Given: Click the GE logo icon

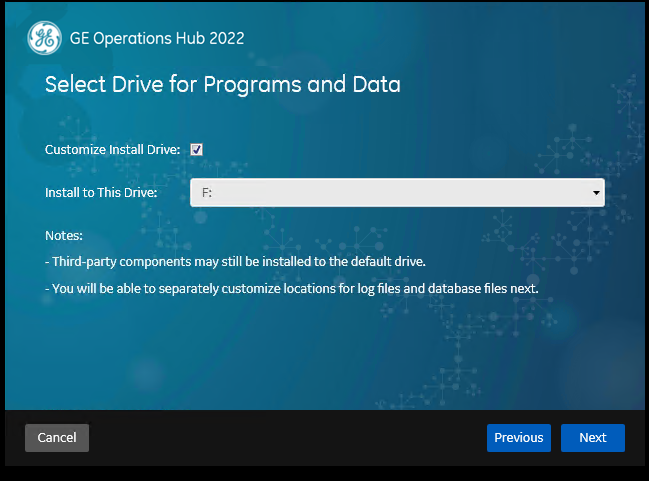Looking at the screenshot, I should click(x=44, y=38).
